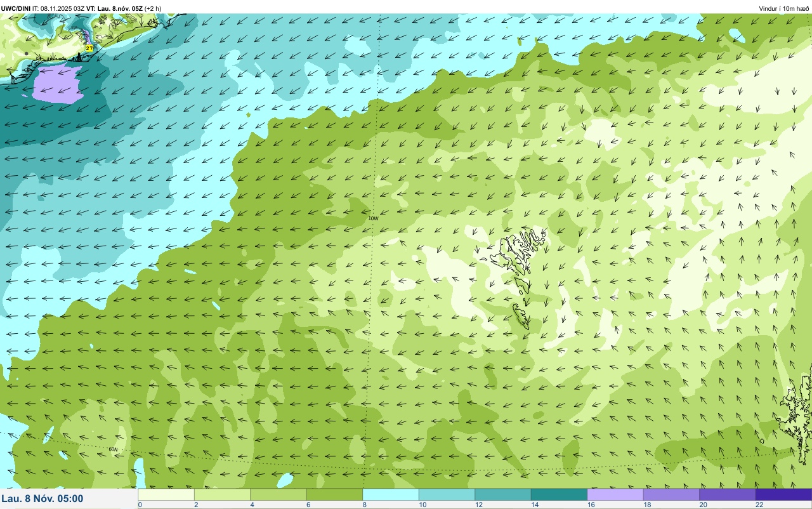Click the medium purple 18–20 legend swatch
Viewport: 812px width, 509px height.
pyautogui.click(x=671, y=494)
